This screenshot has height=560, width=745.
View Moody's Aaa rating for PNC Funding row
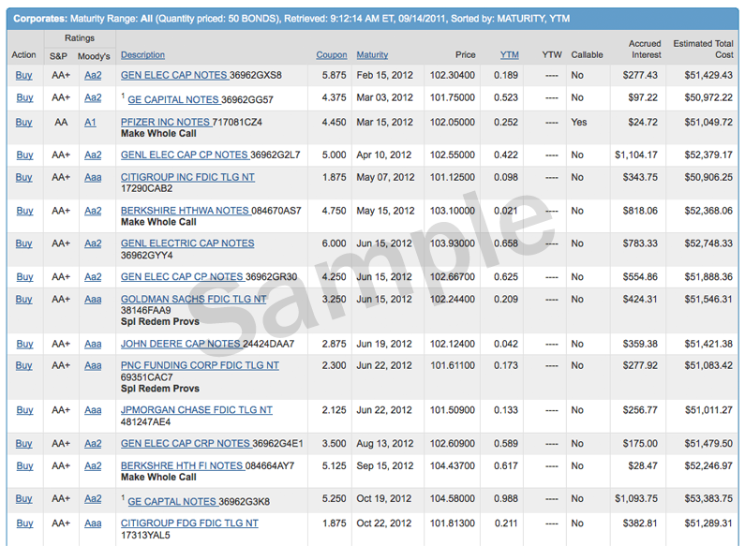click(93, 365)
